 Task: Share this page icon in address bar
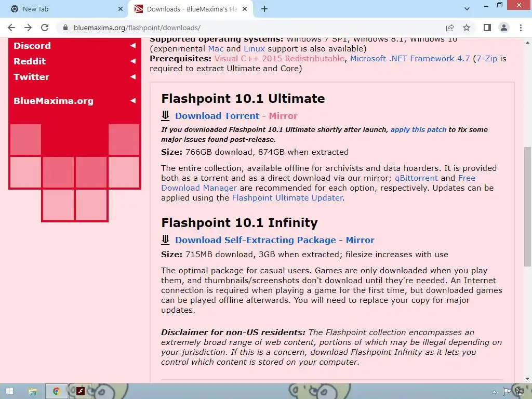coord(450,28)
